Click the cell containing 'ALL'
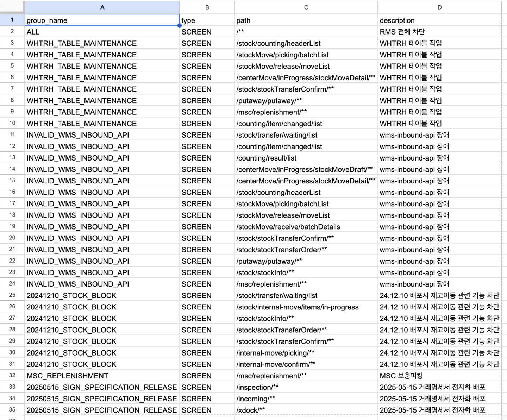The height and width of the screenshot is (420, 507). 102,32
